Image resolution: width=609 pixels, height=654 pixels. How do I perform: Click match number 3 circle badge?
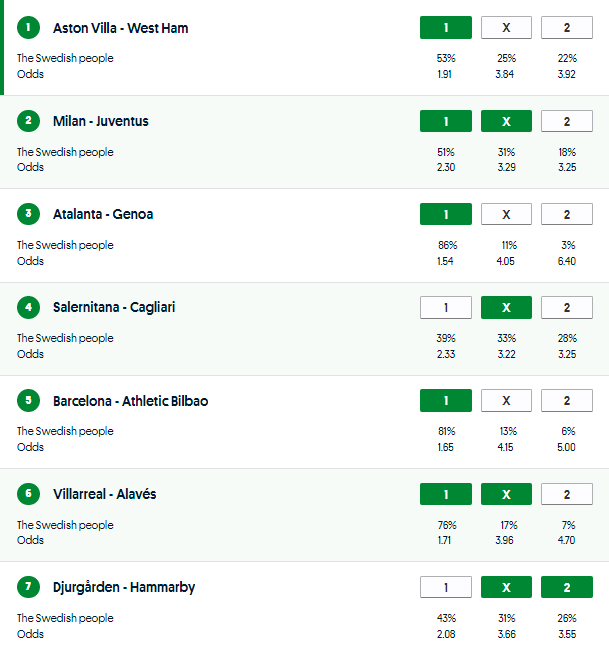(29, 214)
